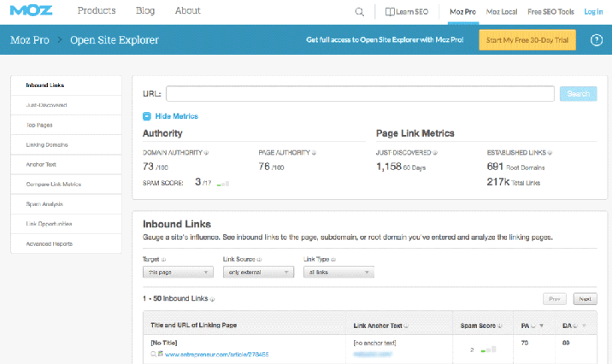Click magnifier icon beside entrepreneur.com link
The image size is (612, 364).
153,355
